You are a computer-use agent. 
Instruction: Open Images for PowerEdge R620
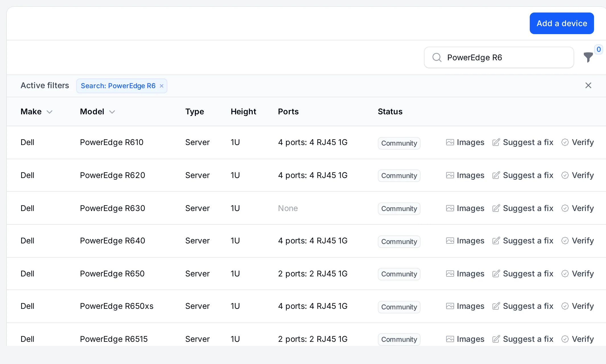(x=465, y=175)
